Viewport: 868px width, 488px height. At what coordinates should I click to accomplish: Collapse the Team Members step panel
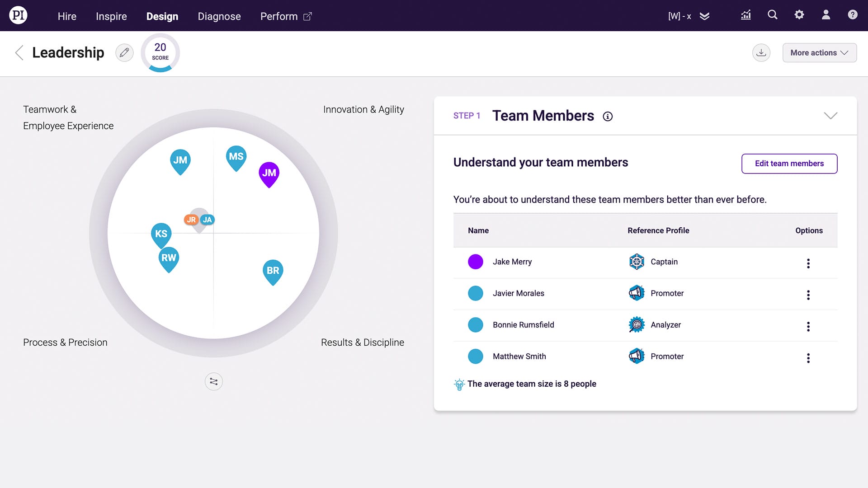(830, 116)
